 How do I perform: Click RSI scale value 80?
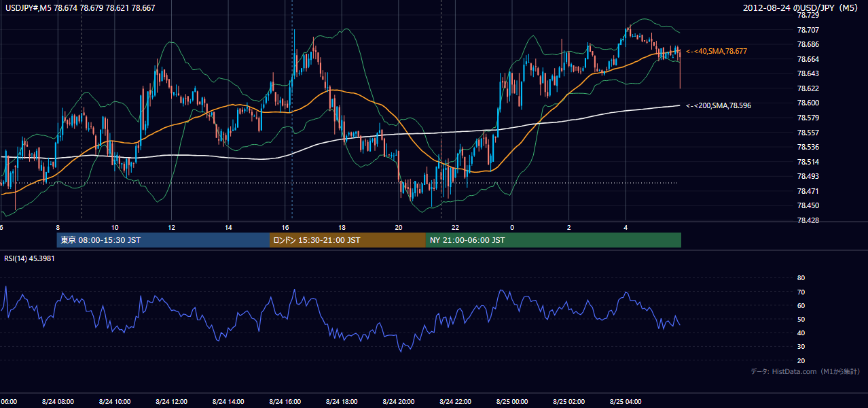click(801, 278)
